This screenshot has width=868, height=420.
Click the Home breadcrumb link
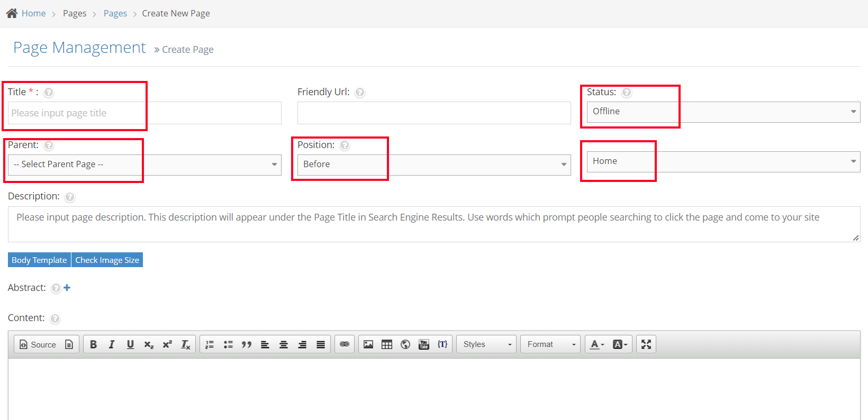33,13
